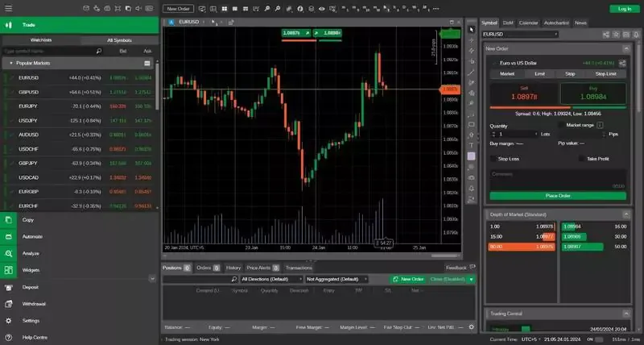Viewport: 644px width, 345px height.
Task: Collapse the Popular Markets group
Action: point(11,64)
